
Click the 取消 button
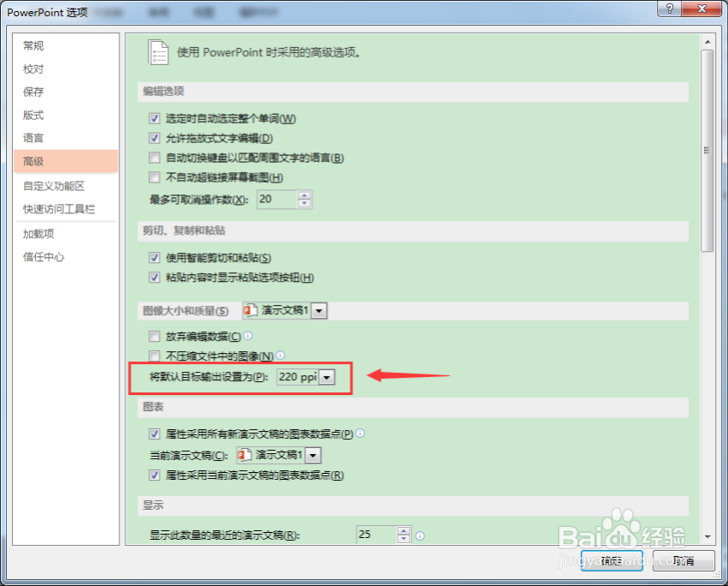(683, 560)
